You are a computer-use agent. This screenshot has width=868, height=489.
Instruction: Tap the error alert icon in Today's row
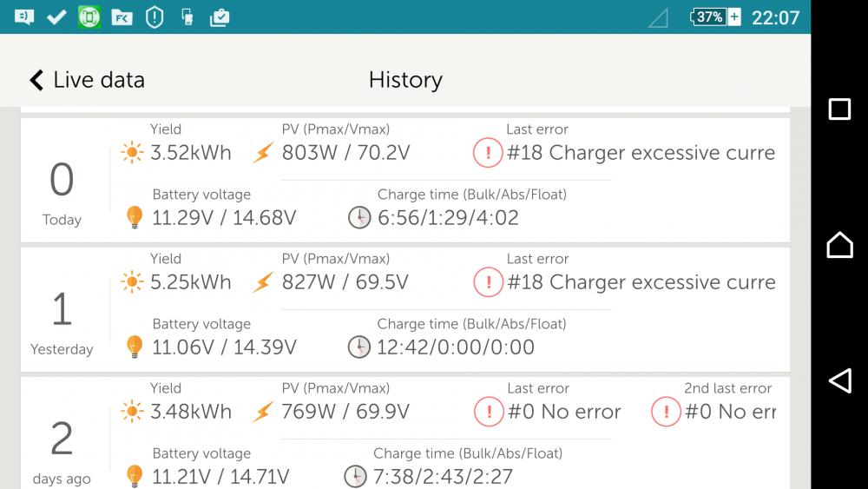pyautogui.click(x=488, y=152)
